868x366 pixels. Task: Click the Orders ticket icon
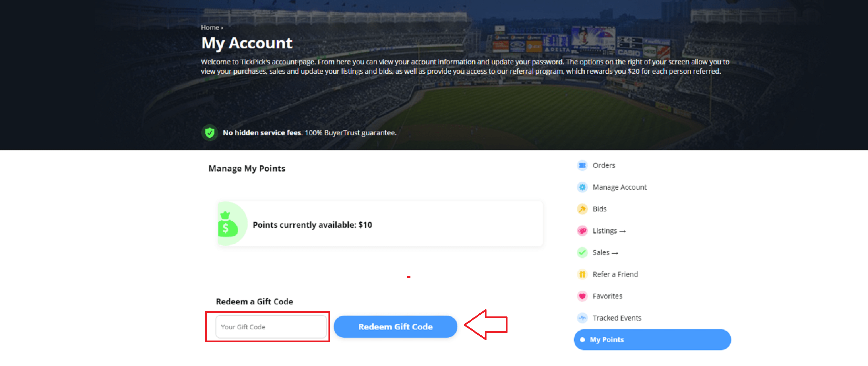click(x=582, y=165)
